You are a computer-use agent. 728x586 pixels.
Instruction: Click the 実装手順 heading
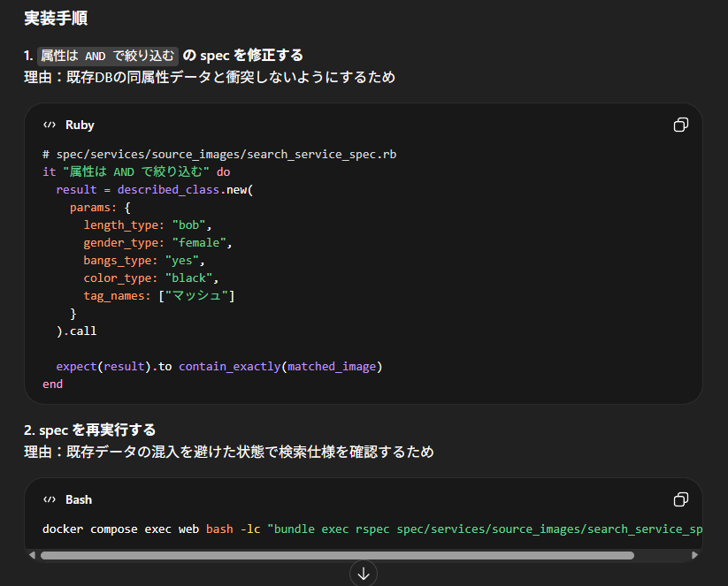(56, 18)
